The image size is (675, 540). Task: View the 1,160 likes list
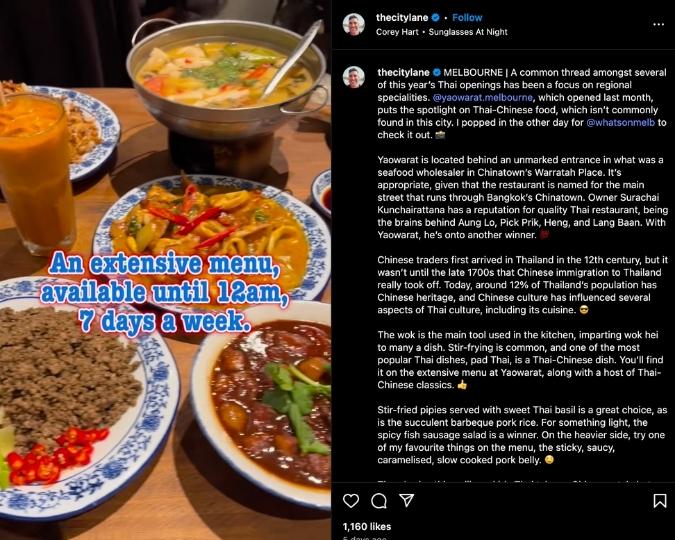367,526
